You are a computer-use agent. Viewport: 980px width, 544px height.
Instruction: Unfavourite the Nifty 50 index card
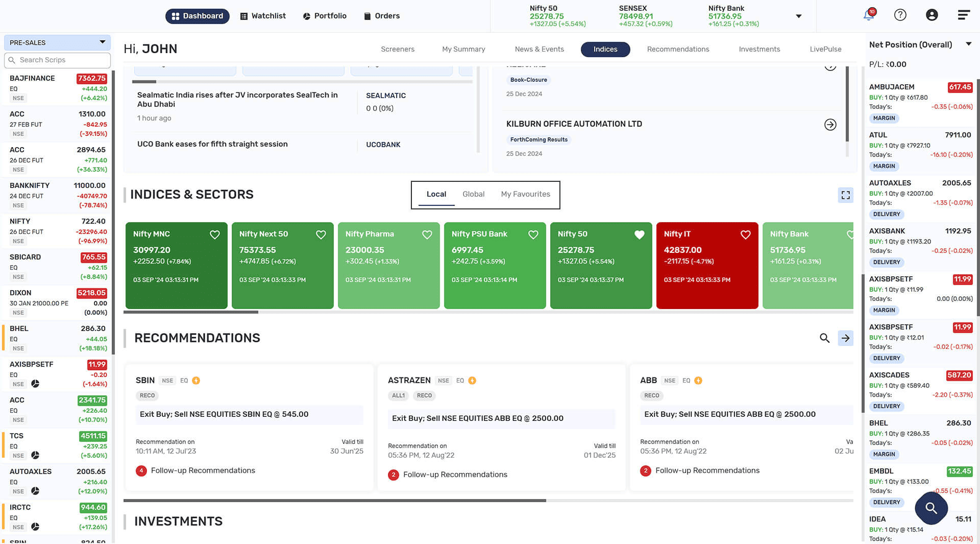(640, 234)
